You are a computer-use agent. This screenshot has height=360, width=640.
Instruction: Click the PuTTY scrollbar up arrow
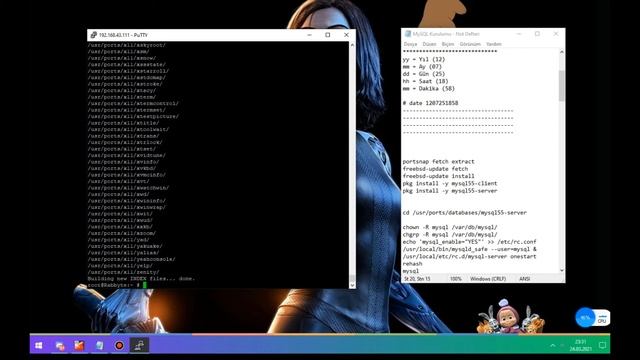coord(352,45)
